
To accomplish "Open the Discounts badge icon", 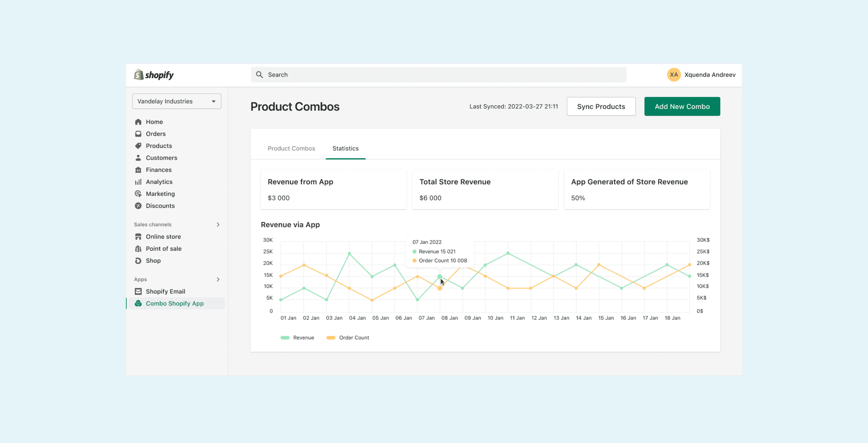I will point(138,206).
